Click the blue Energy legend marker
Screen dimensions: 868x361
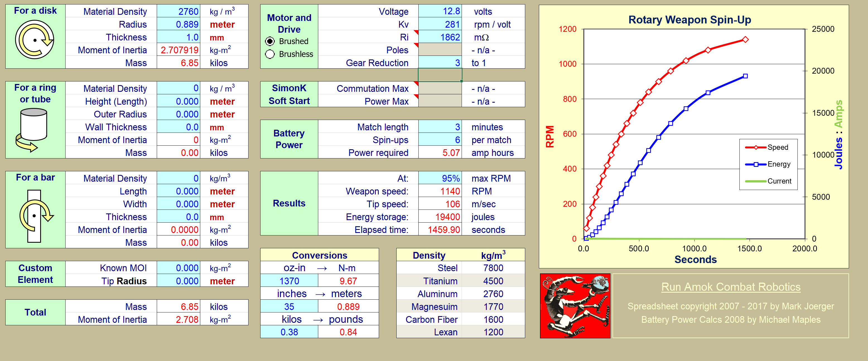756,164
